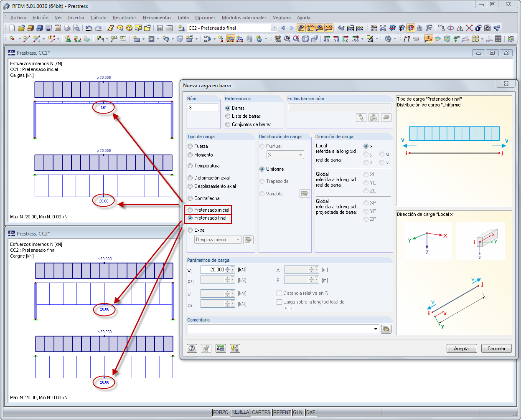
Task: Click the isometric wireframe cube view icon
Action: click(x=305, y=38)
